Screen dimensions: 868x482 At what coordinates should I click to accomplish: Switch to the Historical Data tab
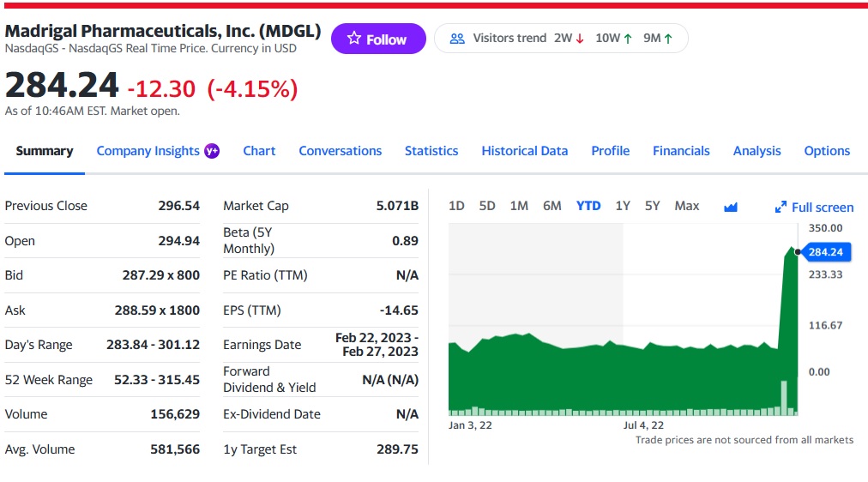(x=525, y=151)
